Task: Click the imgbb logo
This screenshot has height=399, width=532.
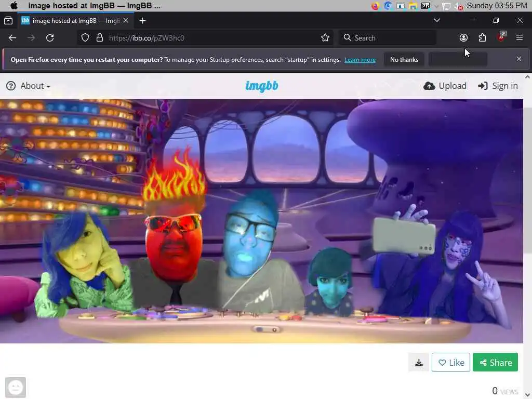Action: [x=262, y=86]
